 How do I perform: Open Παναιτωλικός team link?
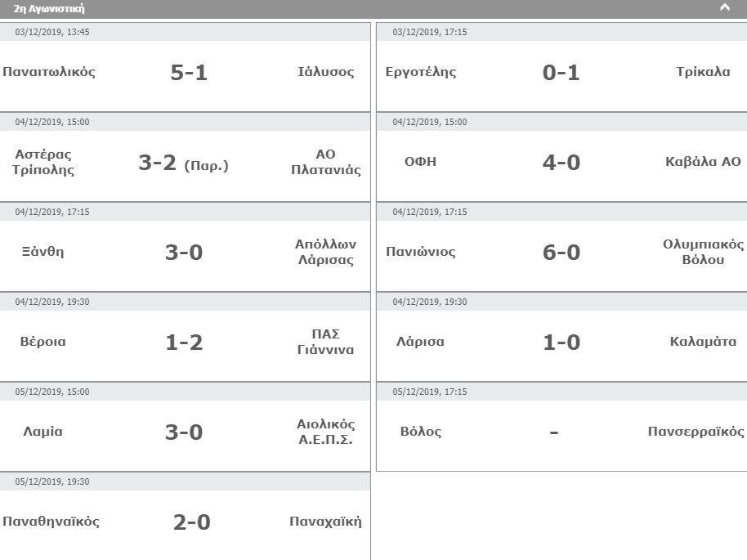click(49, 72)
